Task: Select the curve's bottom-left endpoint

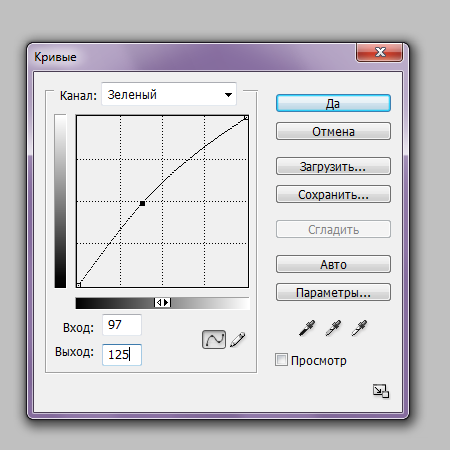Action: (x=79, y=285)
